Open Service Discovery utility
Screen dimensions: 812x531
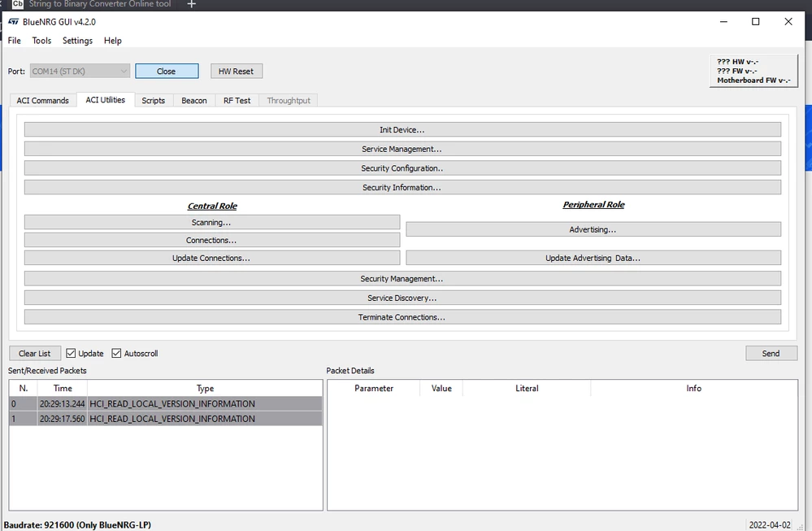coord(402,298)
